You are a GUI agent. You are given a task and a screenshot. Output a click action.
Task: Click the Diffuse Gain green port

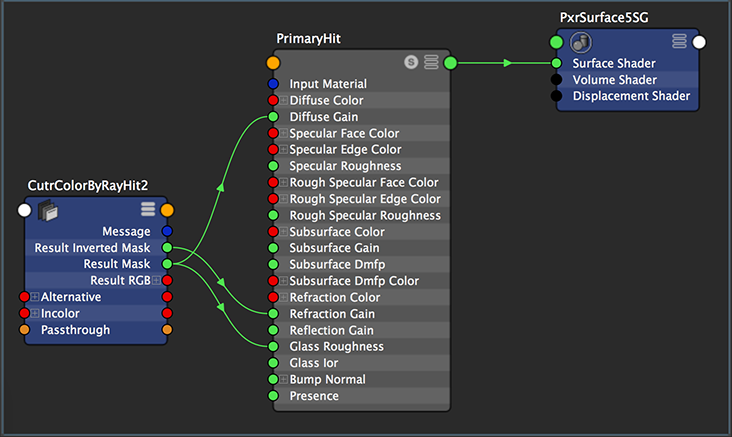click(273, 117)
